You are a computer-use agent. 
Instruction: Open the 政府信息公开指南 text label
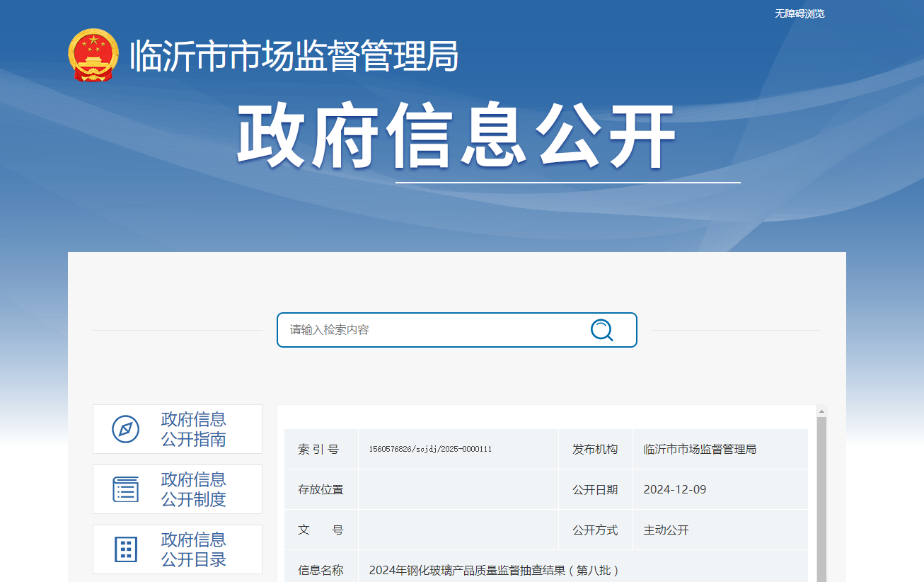coord(193,429)
